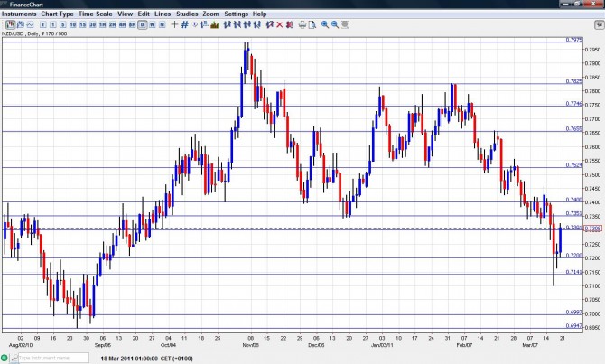Click the Nov/08 date axis label

[250, 345]
